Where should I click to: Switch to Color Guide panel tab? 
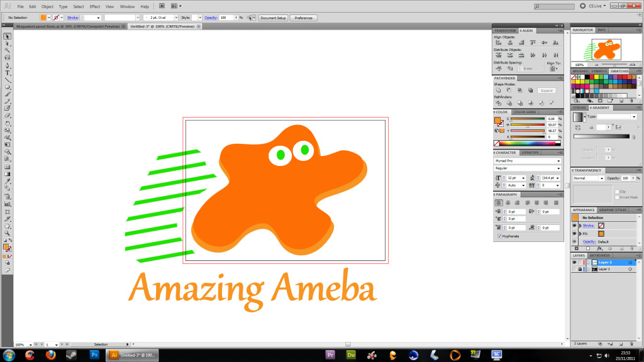click(525, 112)
